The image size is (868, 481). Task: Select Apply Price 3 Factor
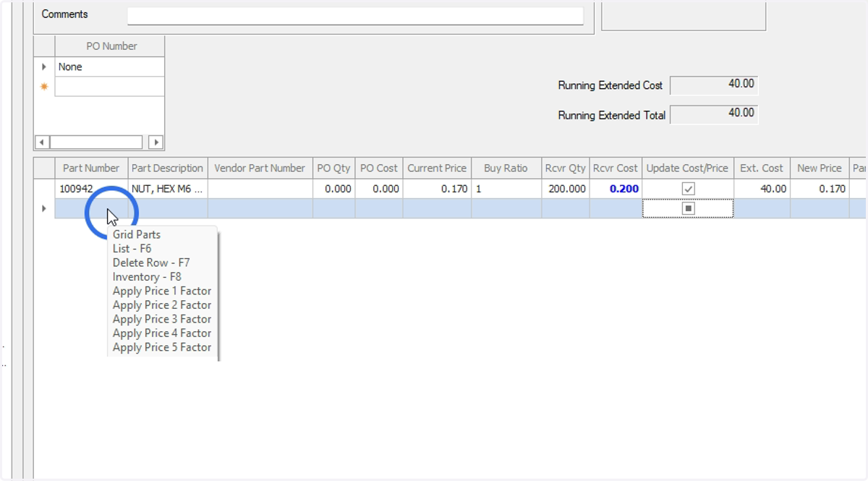tap(162, 319)
